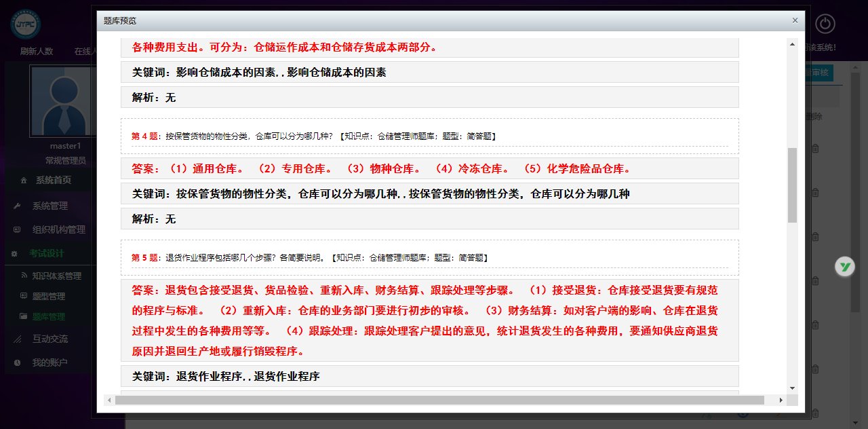Expand the 组织机构管理 menu
The image size is (868, 429).
tap(58, 229)
